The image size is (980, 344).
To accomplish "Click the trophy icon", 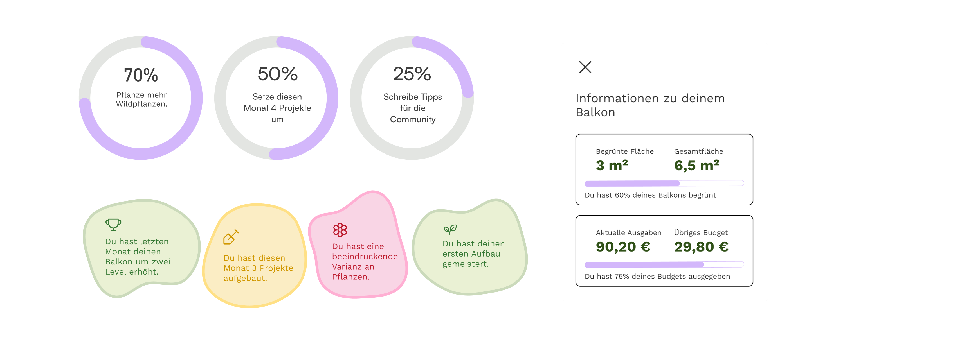I will (x=113, y=224).
